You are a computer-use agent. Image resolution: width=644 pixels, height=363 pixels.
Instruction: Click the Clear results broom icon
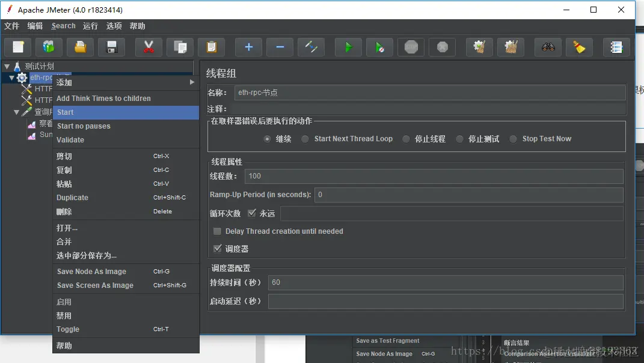tap(479, 47)
